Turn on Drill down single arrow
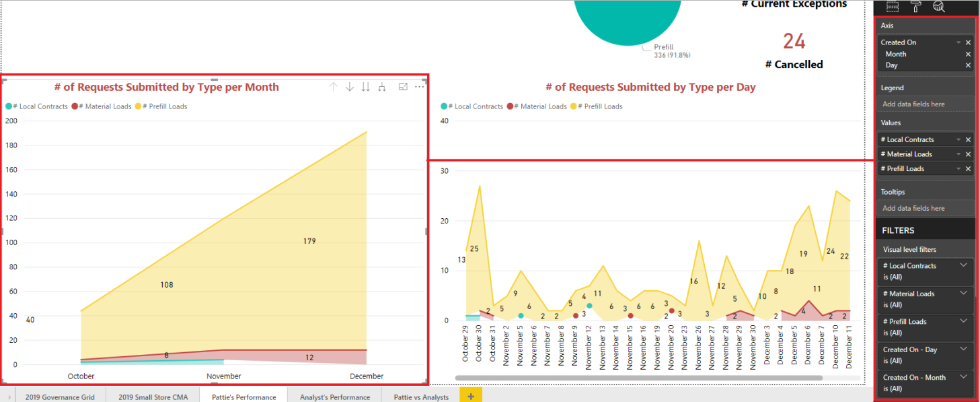Viewport: 980px width, 402px height. [350, 87]
